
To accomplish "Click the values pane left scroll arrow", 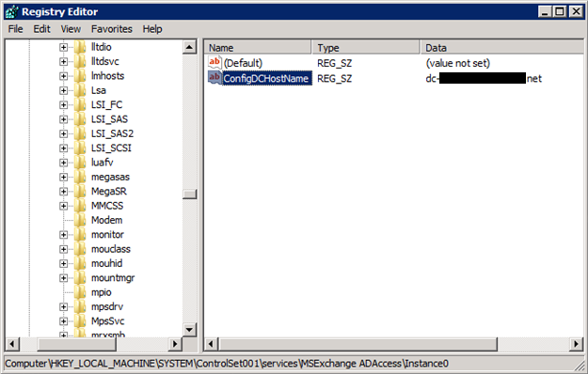I will [211, 344].
